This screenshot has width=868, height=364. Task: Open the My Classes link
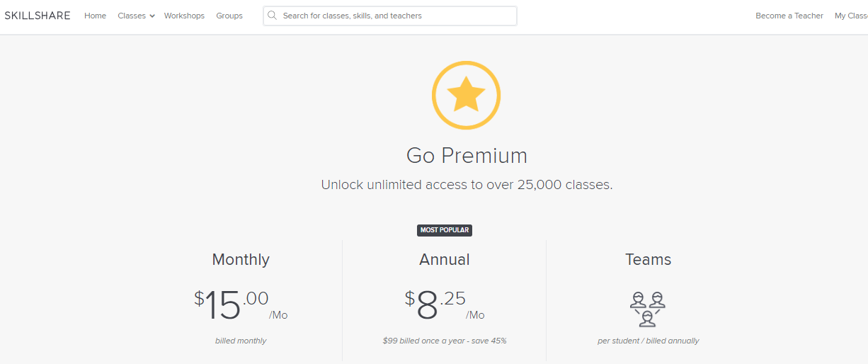851,16
